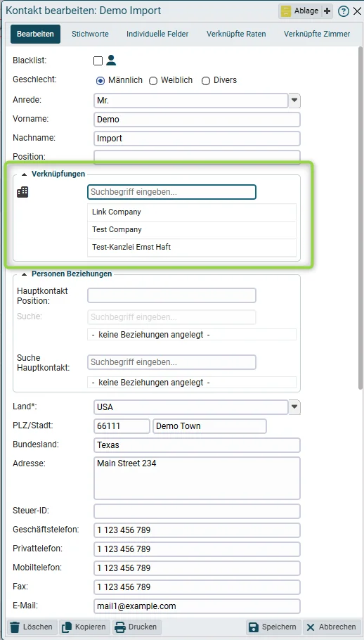Image resolution: width=364 pixels, height=640 pixels.
Task: Open the Ablage storage button
Action: [300, 11]
